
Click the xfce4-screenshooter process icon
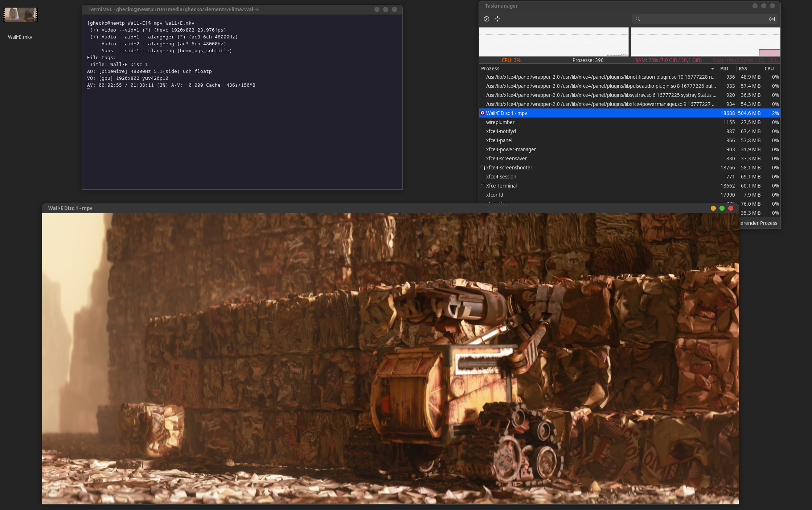point(483,168)
